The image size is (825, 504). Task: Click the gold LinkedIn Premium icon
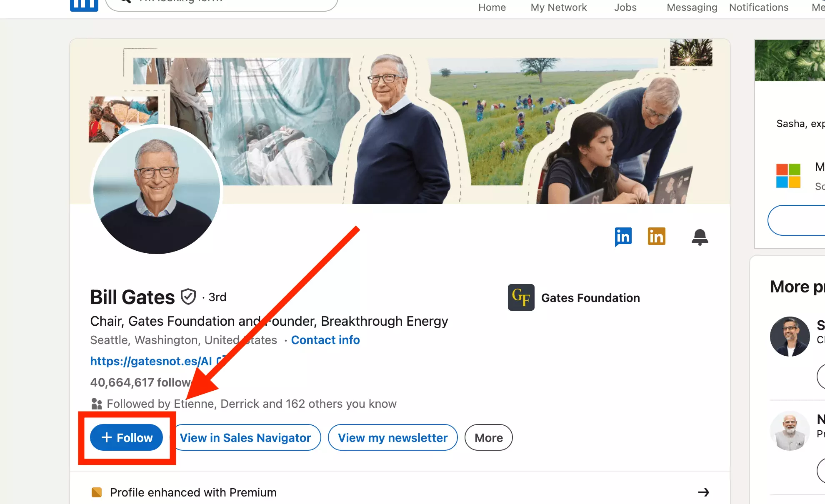657,236
